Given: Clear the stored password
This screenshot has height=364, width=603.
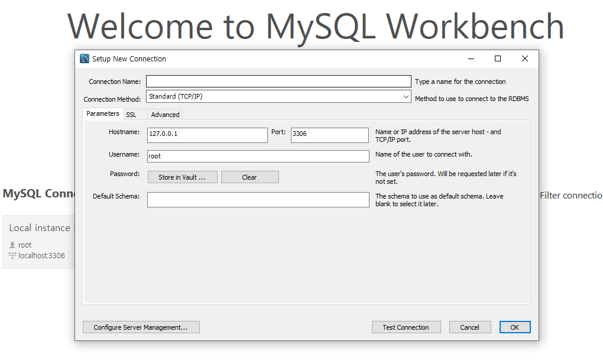Looking at the screenshot, I should tap(249, 177).
